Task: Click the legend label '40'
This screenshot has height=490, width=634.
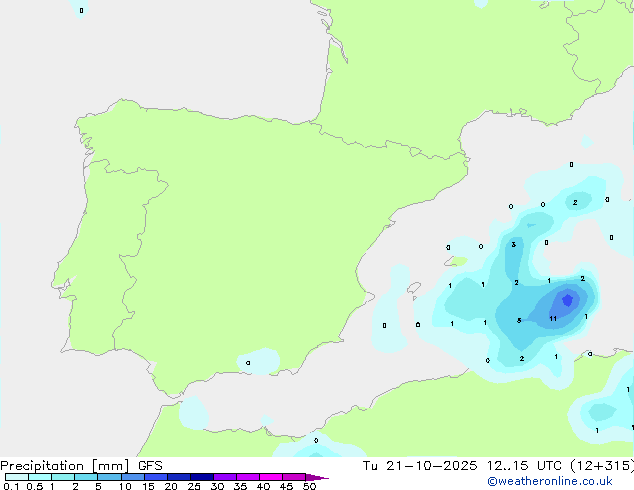Action: [263, 486]
